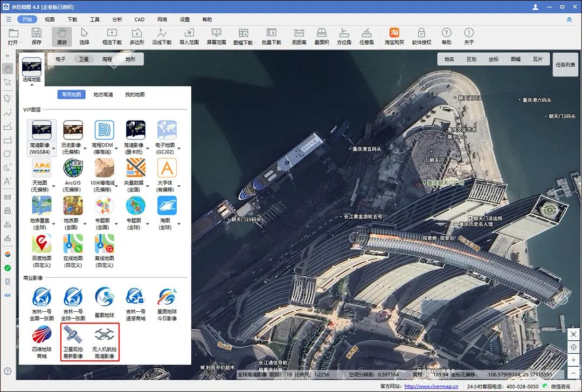Click the 导入范围 import tool

[x=189, y=36]
